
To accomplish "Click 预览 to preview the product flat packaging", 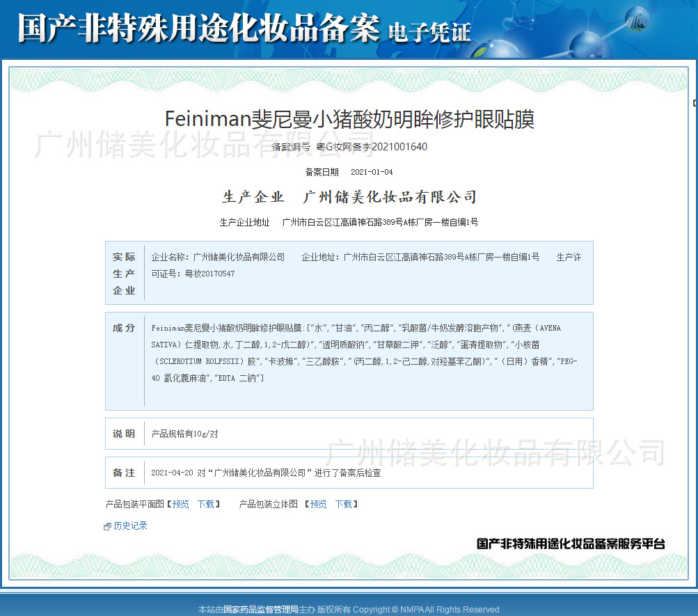I will (180, 504).
